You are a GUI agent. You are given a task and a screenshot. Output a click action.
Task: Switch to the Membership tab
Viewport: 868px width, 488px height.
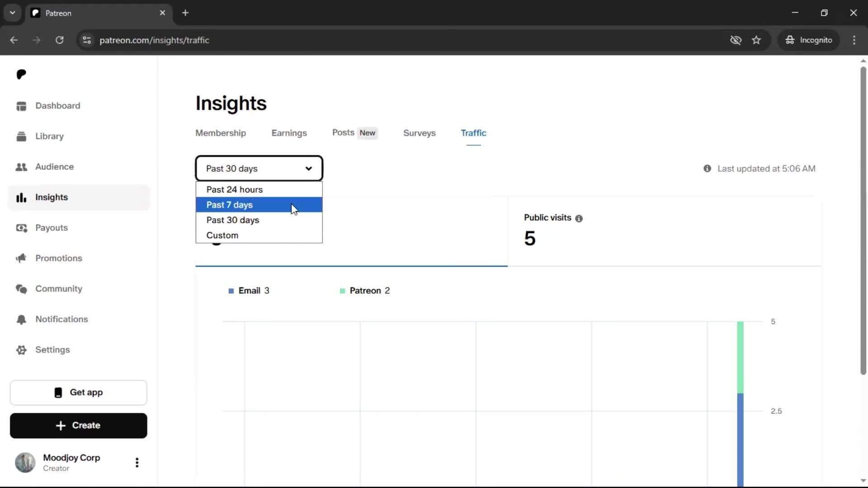click(221, 133)
